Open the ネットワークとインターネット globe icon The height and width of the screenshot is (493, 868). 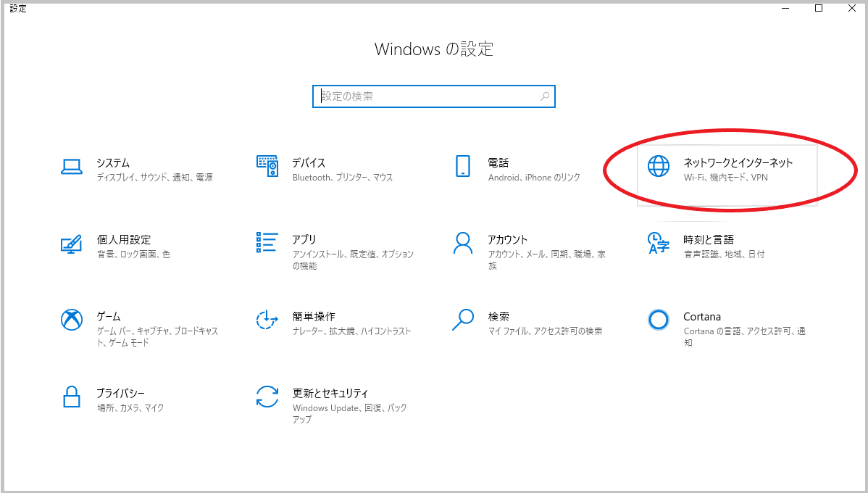659,166
